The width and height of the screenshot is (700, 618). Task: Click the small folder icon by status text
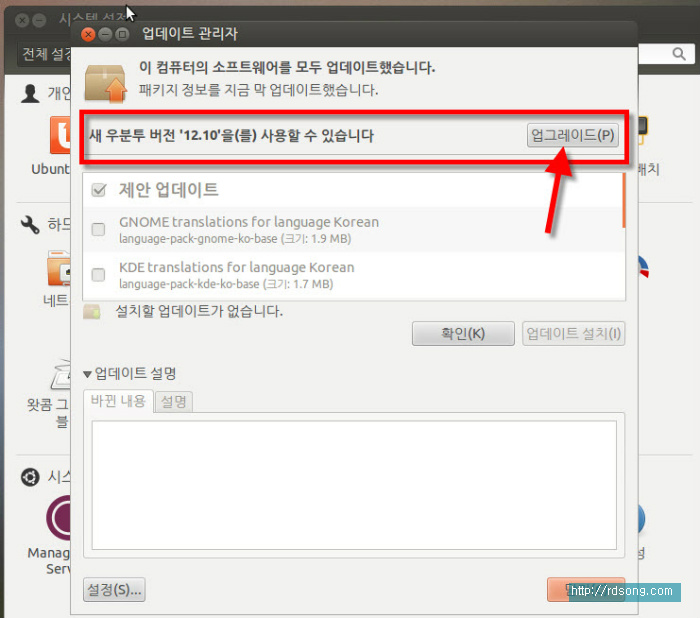click(x=92, y=311)
